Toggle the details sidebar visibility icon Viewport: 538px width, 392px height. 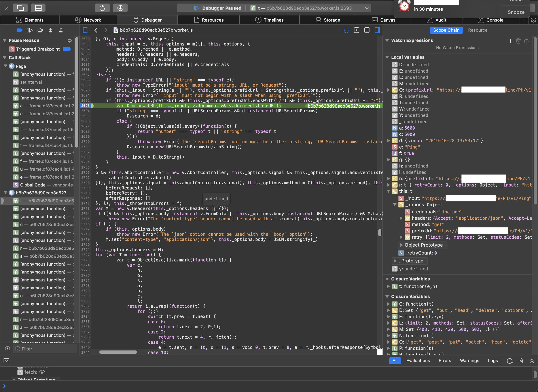pos(377,30)
